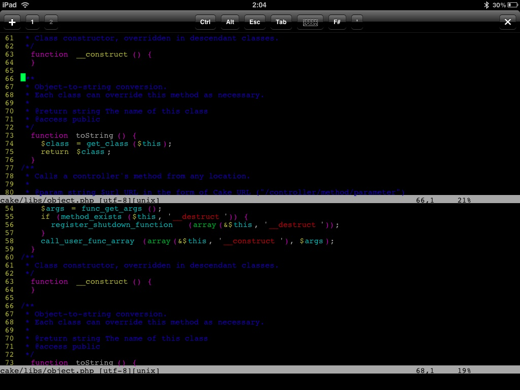Screen dimensions: 520x390
Task: Switch to session tab 2
Action: click(x=51, y=22)
